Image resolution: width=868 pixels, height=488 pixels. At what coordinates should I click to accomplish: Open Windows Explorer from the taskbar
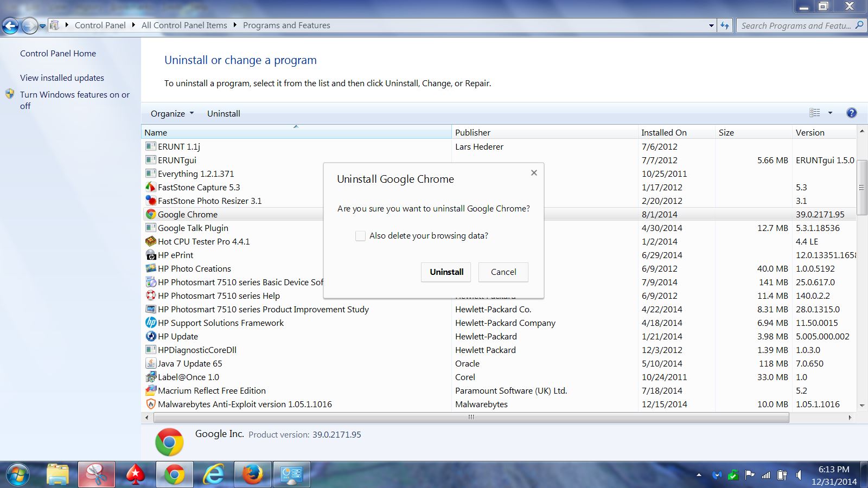pyautogui.click(x=58, y=475)
